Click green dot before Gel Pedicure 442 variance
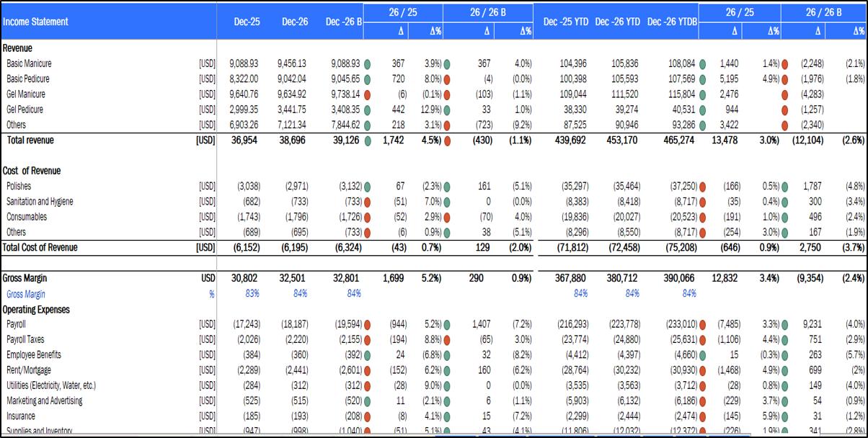The image size is (868, 438). click(369, 109)
